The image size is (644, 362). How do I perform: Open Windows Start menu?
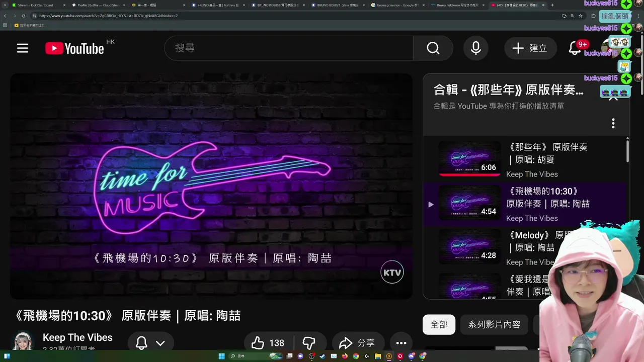pyautogui.click(x=222, y=356)
